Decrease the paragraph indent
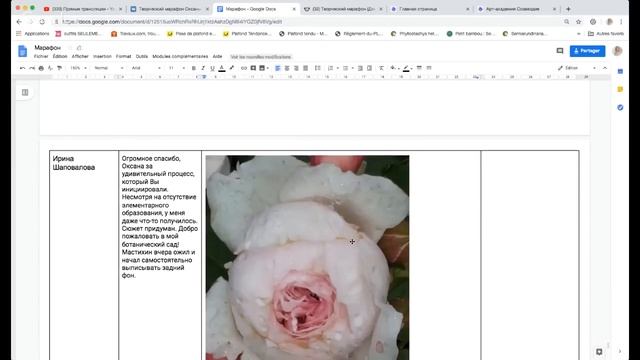640x360 pixels. click(x=360, y=68)
